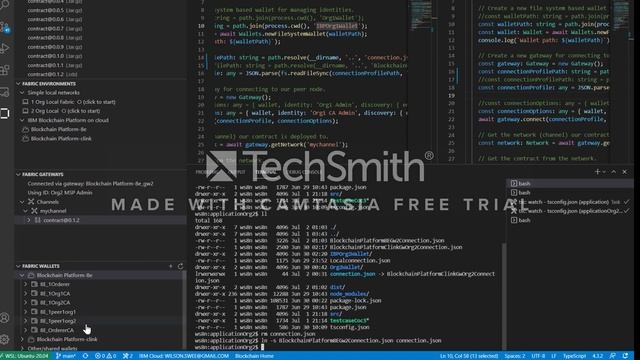The image size is (640, 360).
Task: Open notifications bell in status bar
Action: click(x=625, y=356)
